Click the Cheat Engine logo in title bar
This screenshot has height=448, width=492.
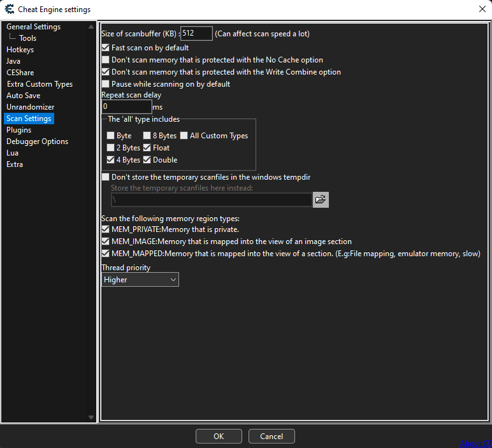[10, 9]
